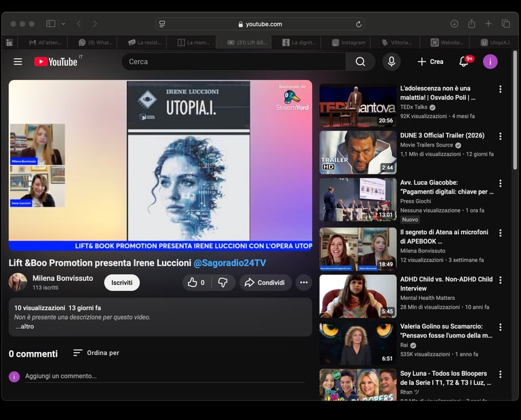Open options for ADHD Child video
The height and width of the screenshot is (420, 521).
point(500,280)
